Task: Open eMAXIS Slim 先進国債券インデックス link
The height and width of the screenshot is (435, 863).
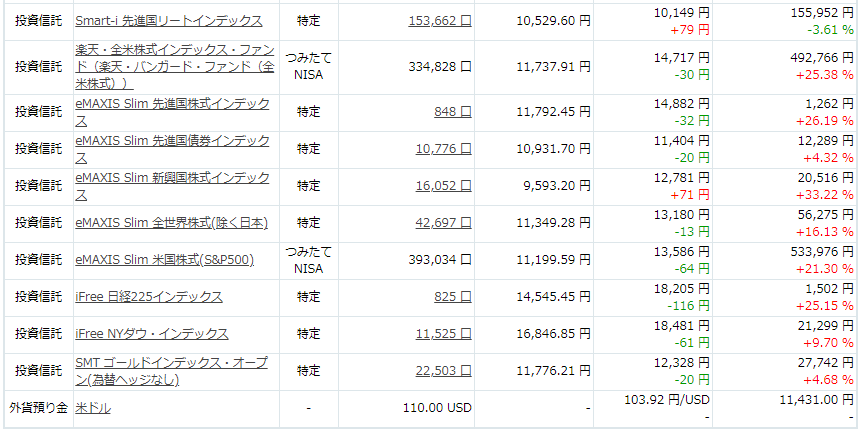Action: click(172, 149)
